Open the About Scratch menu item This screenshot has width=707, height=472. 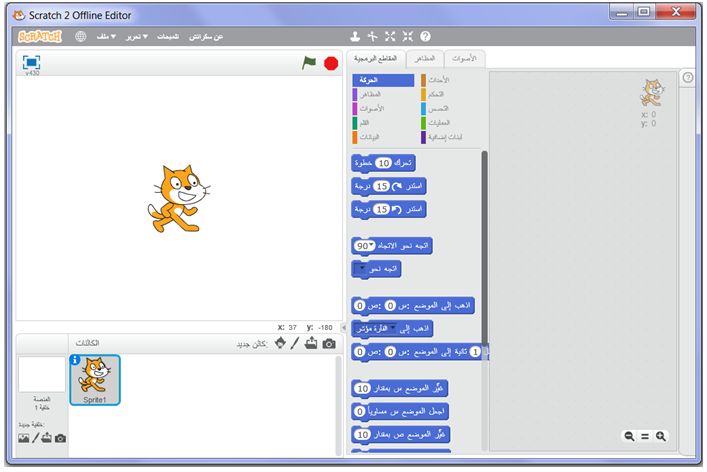point(206,37)
